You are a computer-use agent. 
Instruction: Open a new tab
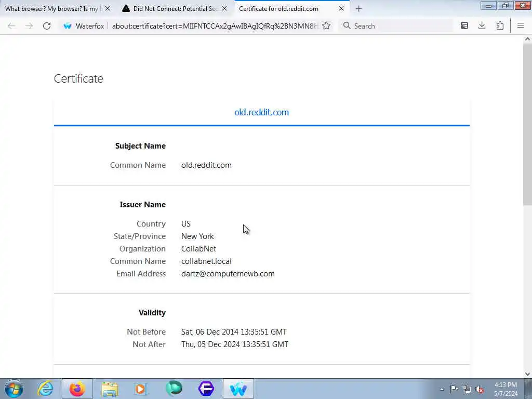(x=358, y=9)
